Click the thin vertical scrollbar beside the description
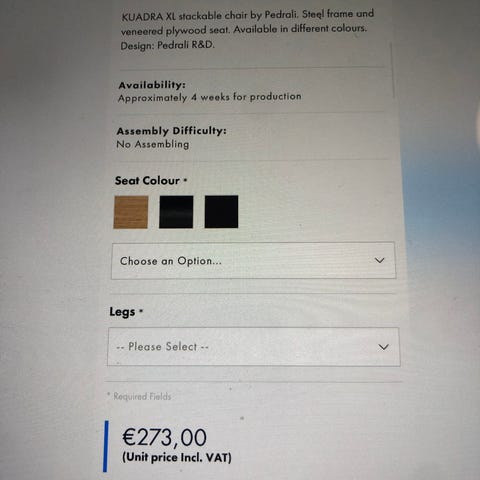The width and height of the screenshot is (480, 480). [x=392, y=71]
